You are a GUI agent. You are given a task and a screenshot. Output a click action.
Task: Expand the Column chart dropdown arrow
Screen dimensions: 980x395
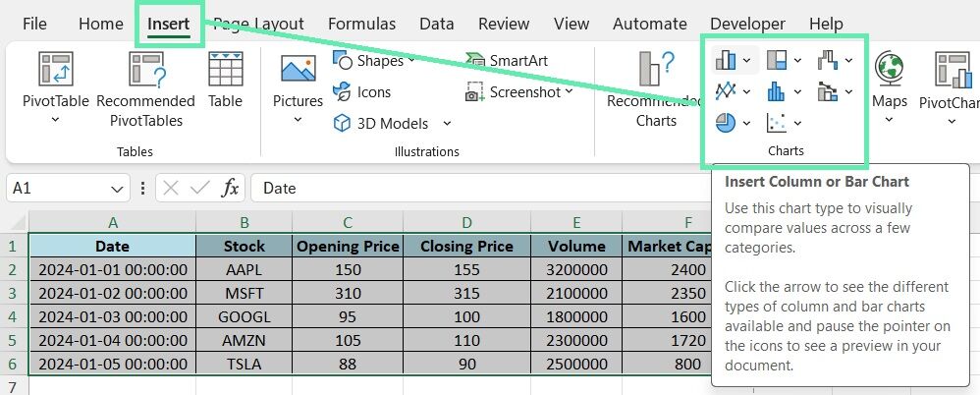747,61
